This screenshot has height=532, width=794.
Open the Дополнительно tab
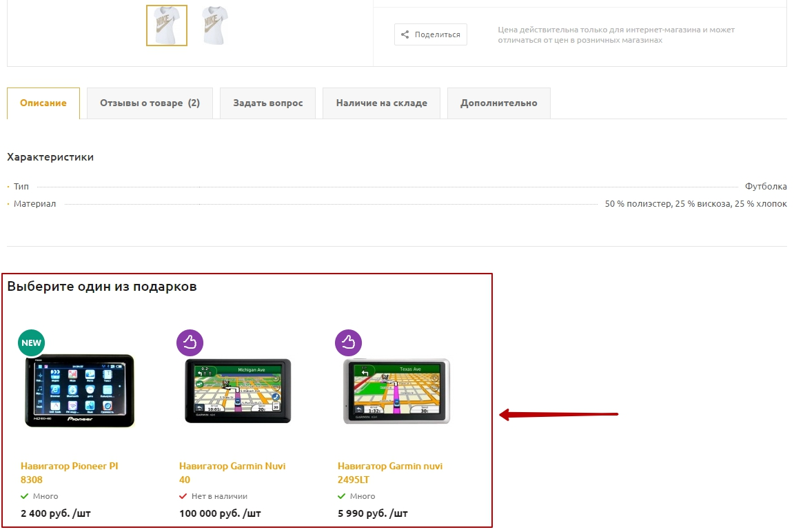click(x=499, y=103)
